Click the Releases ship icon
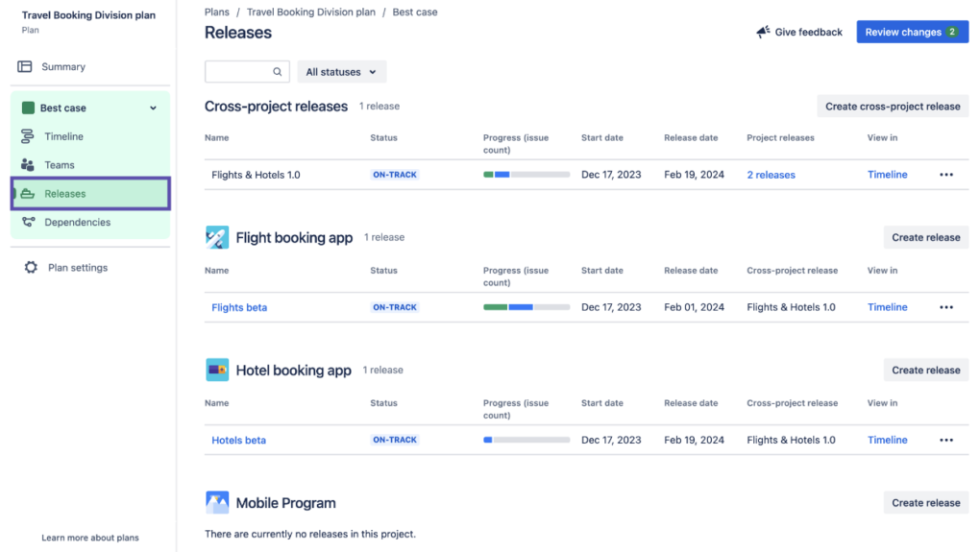This screenshot has height=552, width=980. [x=28, y=194]
